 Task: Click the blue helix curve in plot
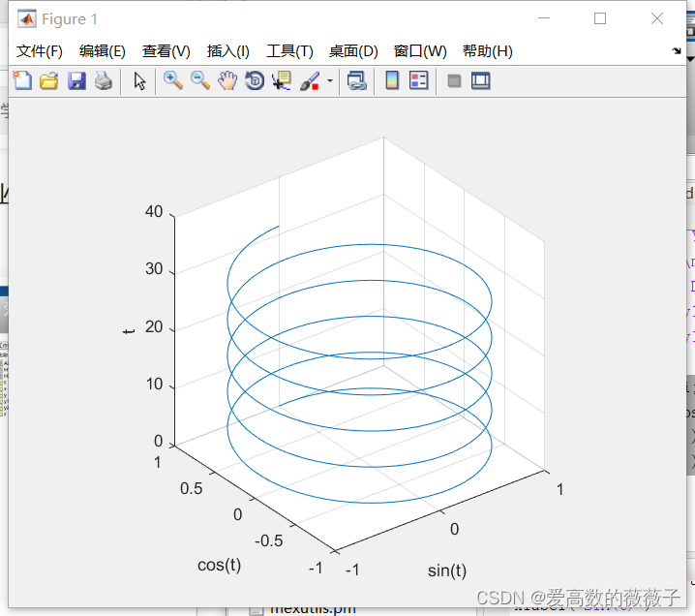372,503
